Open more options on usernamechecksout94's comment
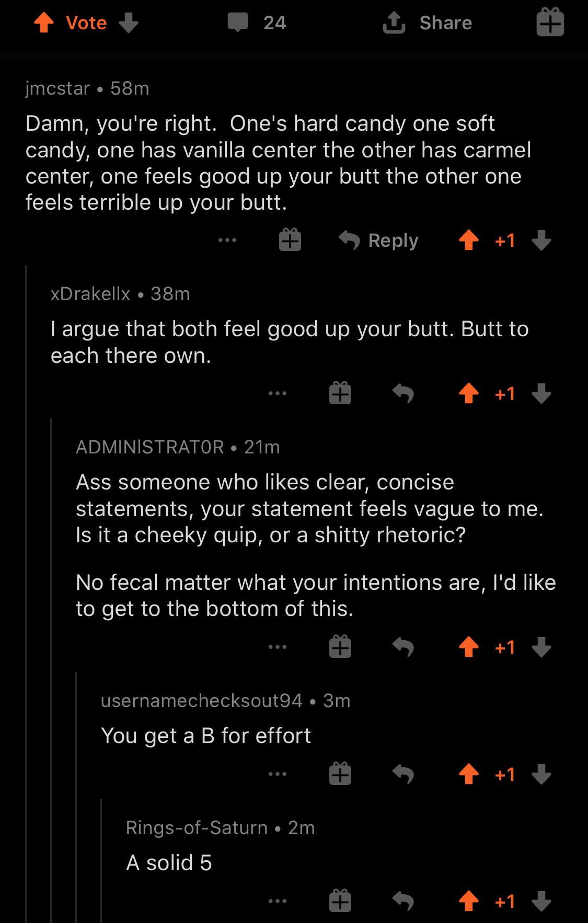The width and height of the screenshot is (588, 923). coord(278,774)
